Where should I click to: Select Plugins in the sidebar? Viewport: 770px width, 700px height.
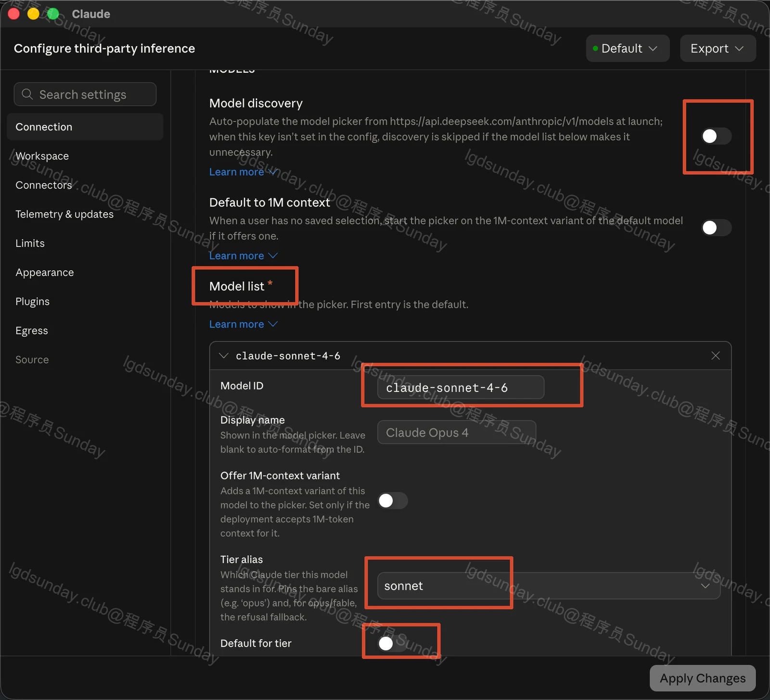pos(85,301)
